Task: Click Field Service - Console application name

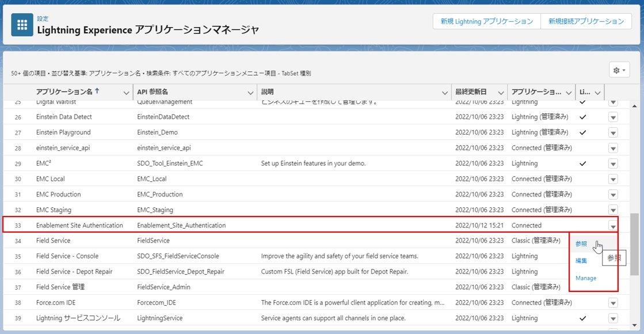Action: (x=67, y=256)
